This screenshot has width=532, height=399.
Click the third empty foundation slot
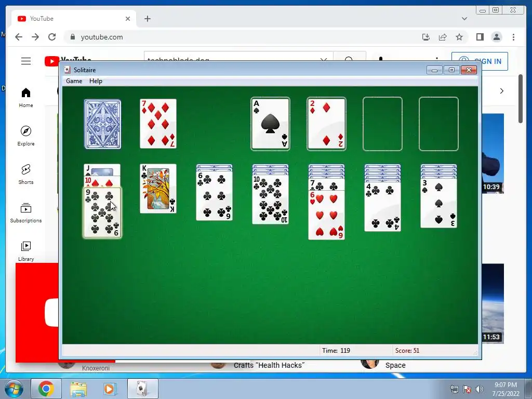[382, 124]
